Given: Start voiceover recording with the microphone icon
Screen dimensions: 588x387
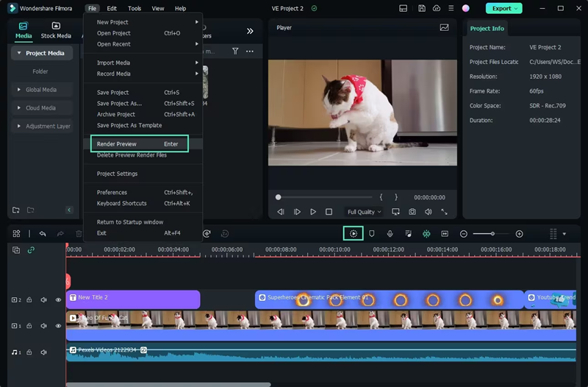Looking at the screenshot, I should click(x=390, y=234).
